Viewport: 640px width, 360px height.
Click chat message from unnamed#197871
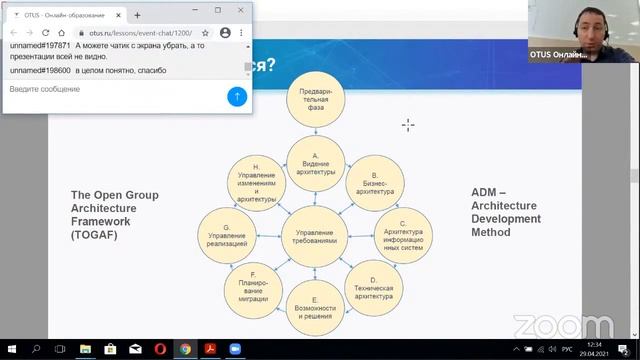[107, 51]
